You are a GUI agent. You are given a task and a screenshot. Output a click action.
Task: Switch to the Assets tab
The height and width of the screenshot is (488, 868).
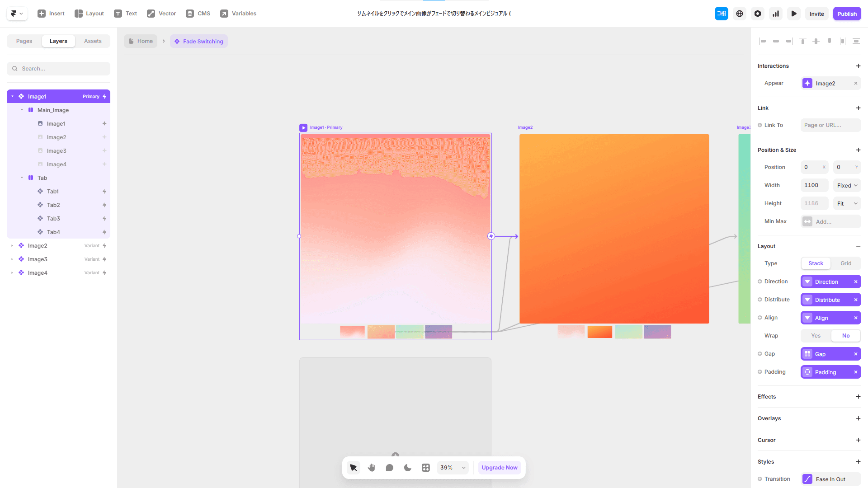(93, 41)
